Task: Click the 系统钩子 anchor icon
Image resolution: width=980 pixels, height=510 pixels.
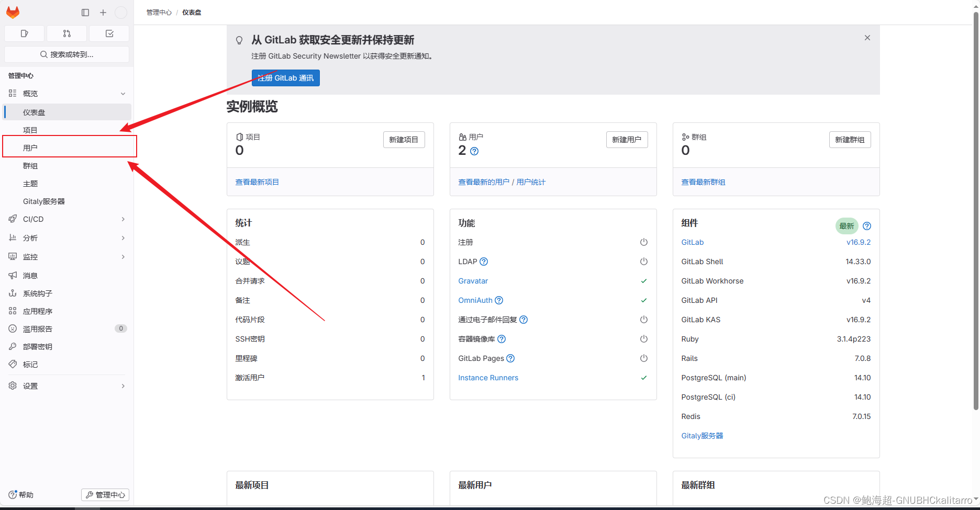Action: point(13,293)
